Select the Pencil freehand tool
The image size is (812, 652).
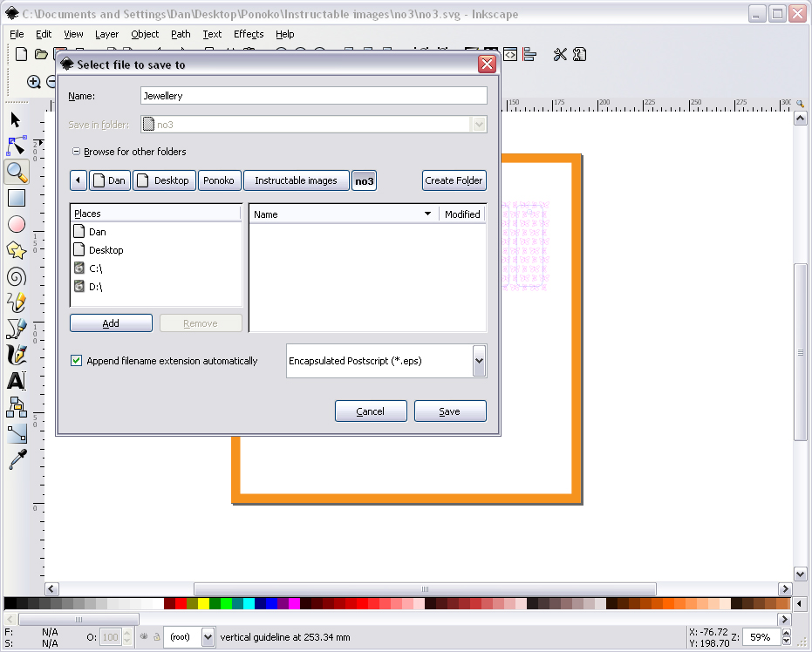click(17, 302)
